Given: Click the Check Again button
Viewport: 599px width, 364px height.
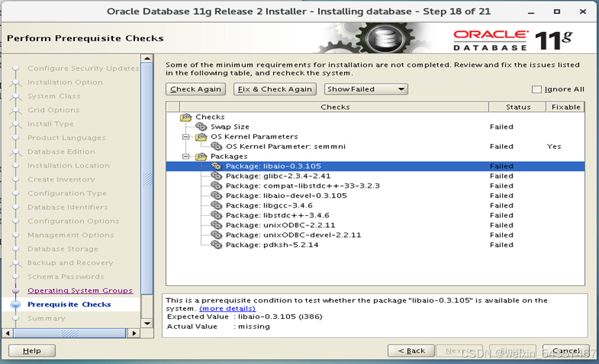Looking at the screenshot, I should 196,89.
